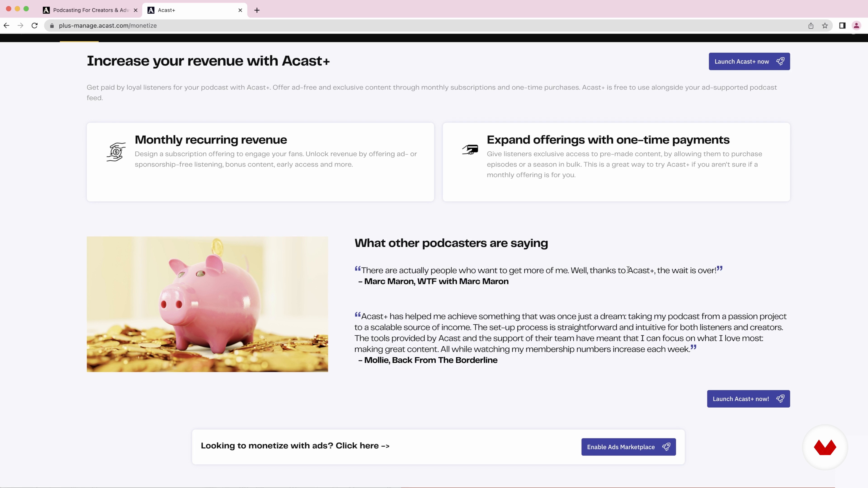Image resolution: width=868 pixels, height=488 pixels.
Task: Click Increase your revenue with Acast+ heading
Action: 208,61
